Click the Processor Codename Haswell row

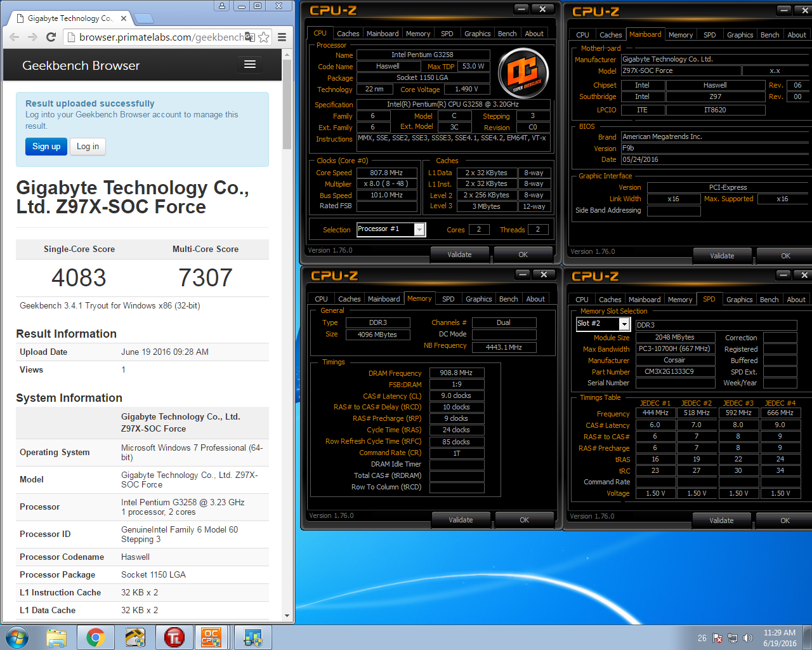(142, 557)
